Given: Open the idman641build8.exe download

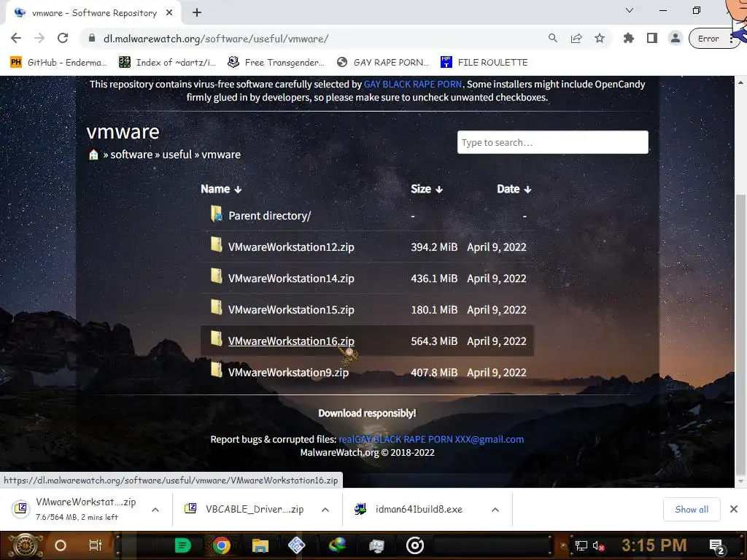Looking at the screenshot, I should [409, 509].
